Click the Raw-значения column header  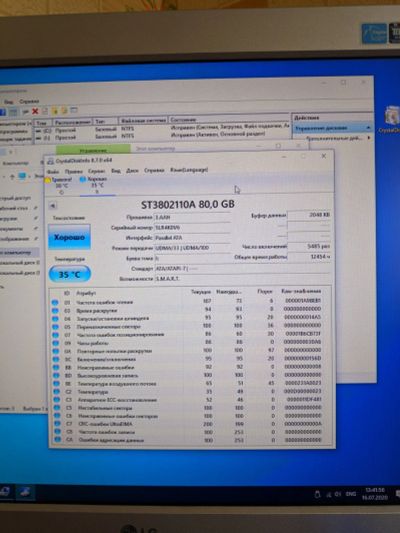point(301,291)
